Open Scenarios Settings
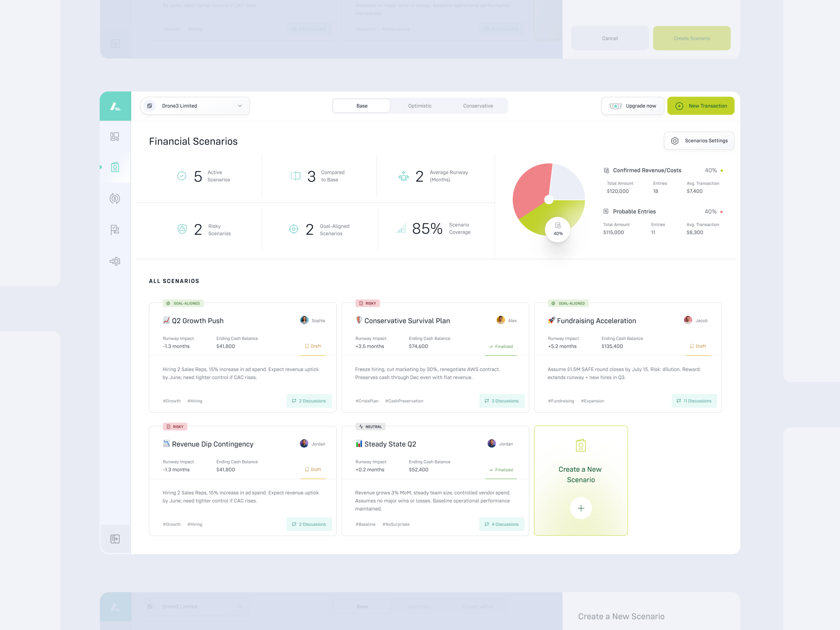Screen dimensions: 840x630 [699, 141]
